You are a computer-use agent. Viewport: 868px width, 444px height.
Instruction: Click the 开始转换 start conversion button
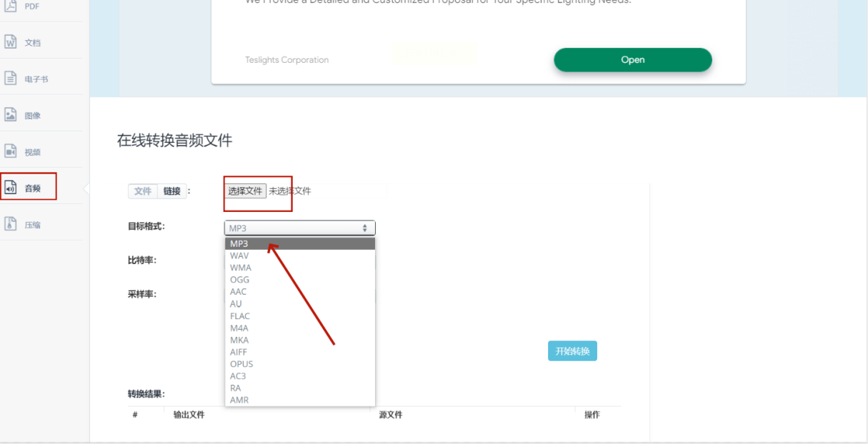(572, 351)
